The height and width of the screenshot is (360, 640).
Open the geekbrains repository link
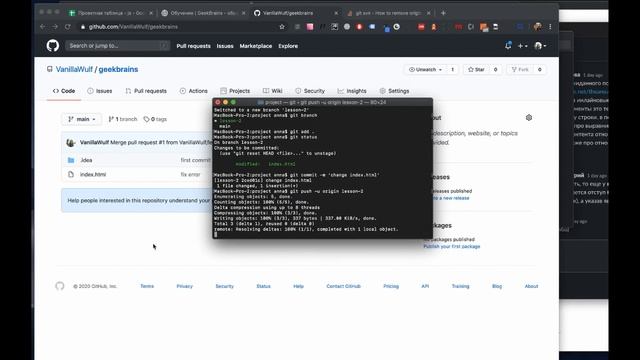pos(118,69)
